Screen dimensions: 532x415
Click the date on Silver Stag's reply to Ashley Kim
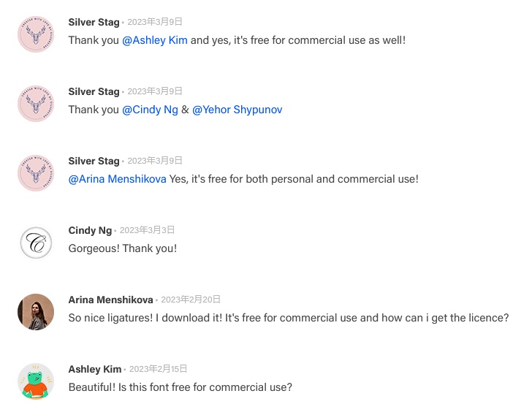click(x=154, y=22)
